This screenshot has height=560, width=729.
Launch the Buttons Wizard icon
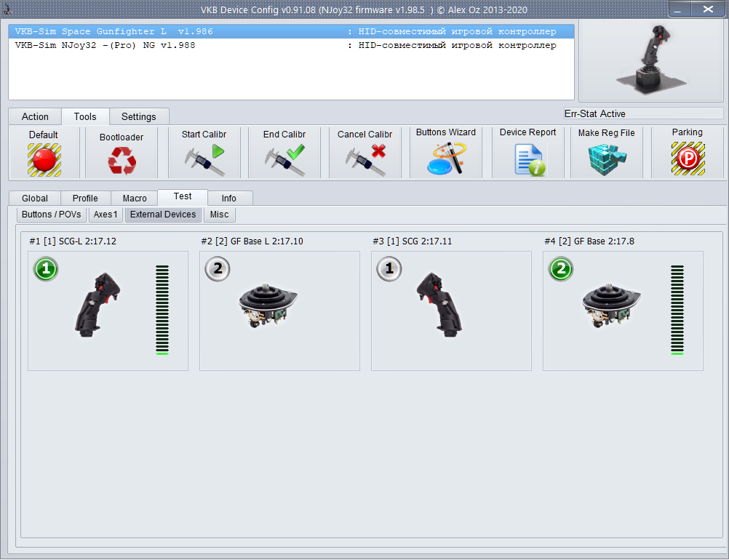(446, 159)
